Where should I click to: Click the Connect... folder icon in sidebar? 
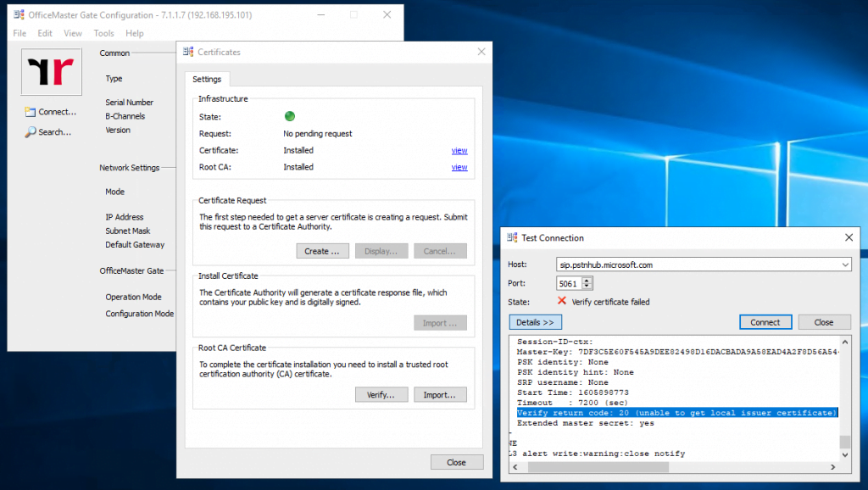pyautogui.click(x=30, y=112)
